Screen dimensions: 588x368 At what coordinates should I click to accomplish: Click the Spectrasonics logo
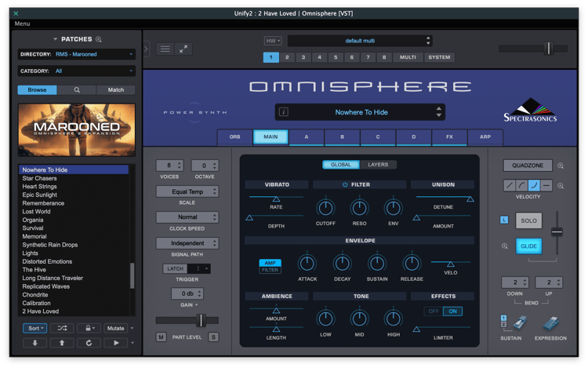[530, 110]
